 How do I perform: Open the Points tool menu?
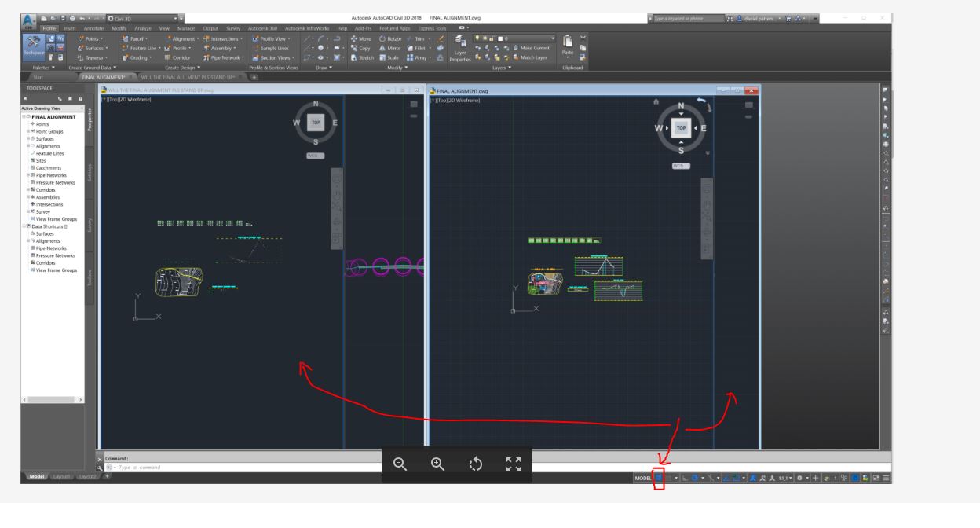coord(90,39)
